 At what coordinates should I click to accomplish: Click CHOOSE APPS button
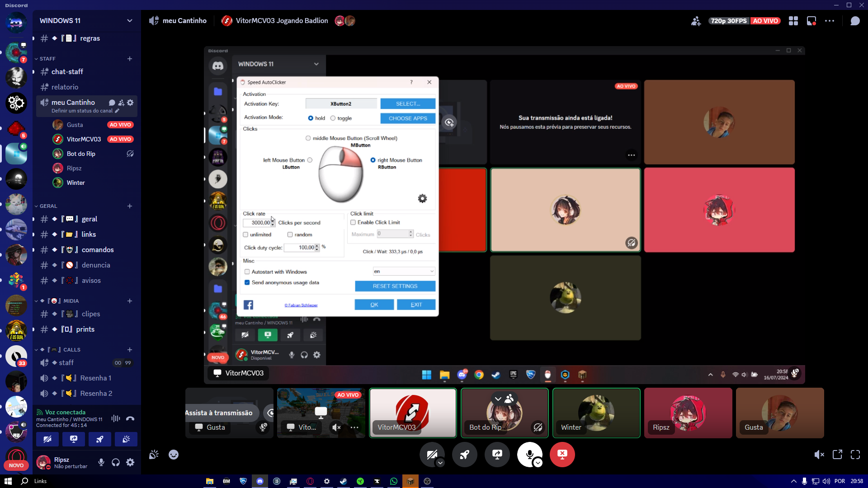pos(408,118)
